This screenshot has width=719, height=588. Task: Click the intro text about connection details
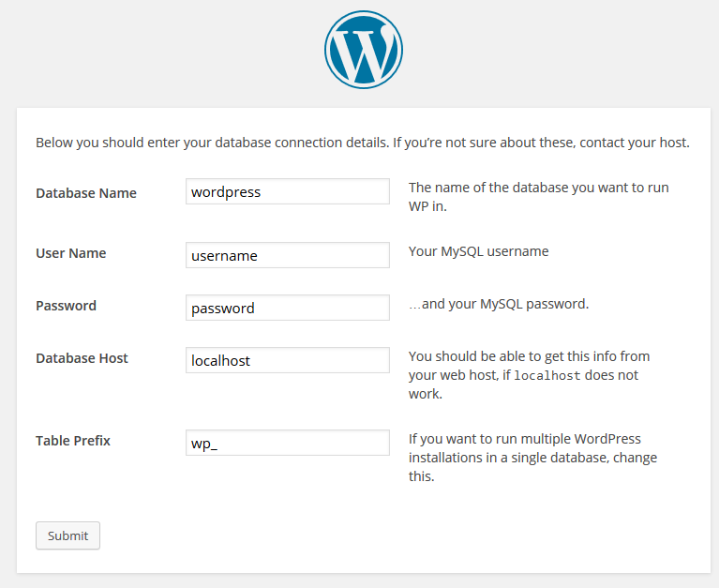point(363,143)
